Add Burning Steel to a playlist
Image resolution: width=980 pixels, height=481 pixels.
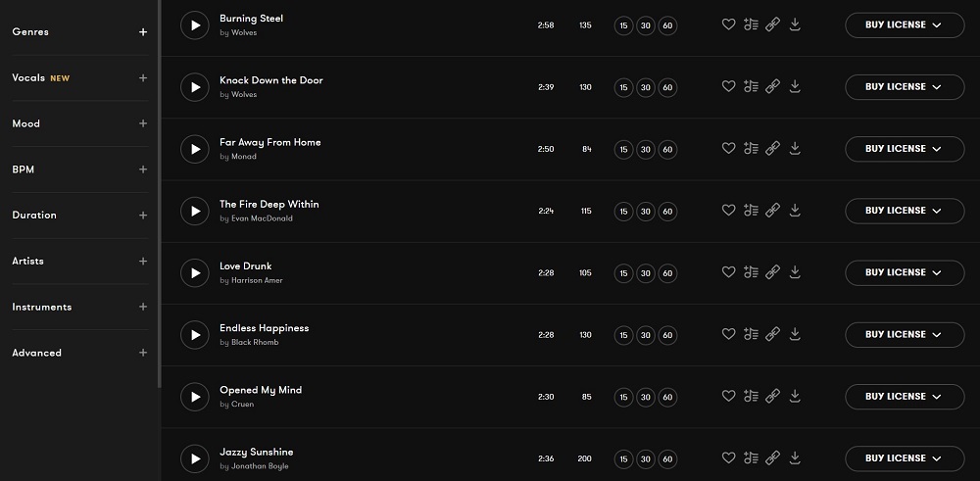pyautogui.click(x=751, y=25)
